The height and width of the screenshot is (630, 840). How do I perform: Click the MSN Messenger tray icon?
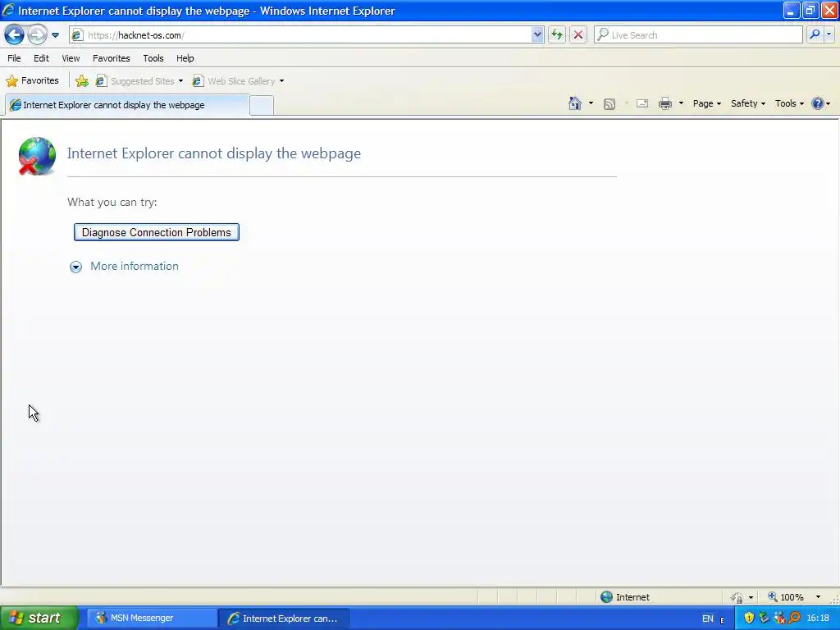[x=779, y=618]
